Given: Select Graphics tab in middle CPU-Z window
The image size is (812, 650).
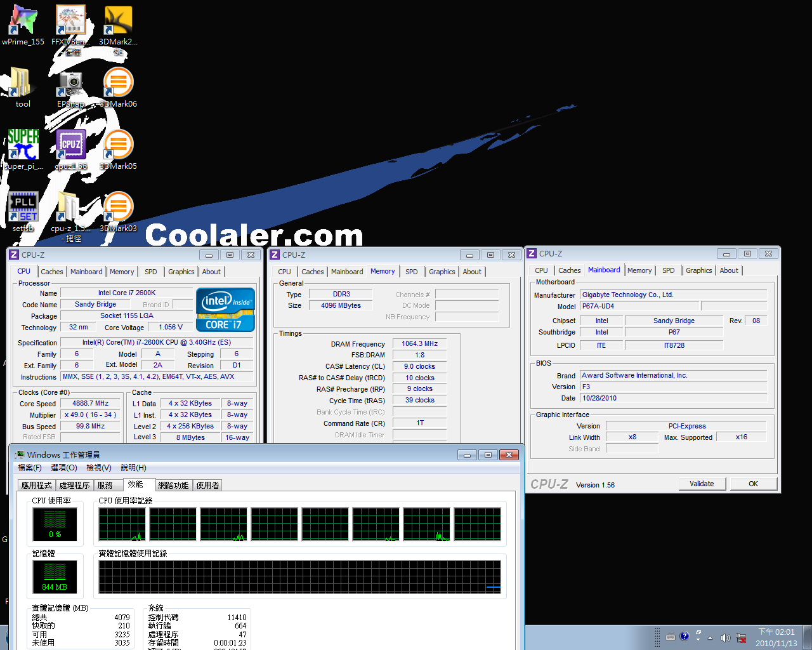Looking at the screenshot, I should pyautogui.click(x=442, y=272).
